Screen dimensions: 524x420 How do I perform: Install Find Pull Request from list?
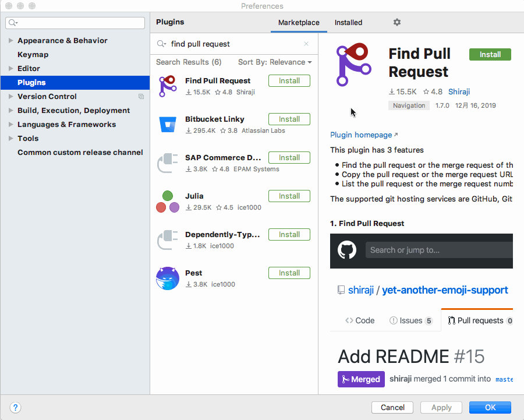289,80
